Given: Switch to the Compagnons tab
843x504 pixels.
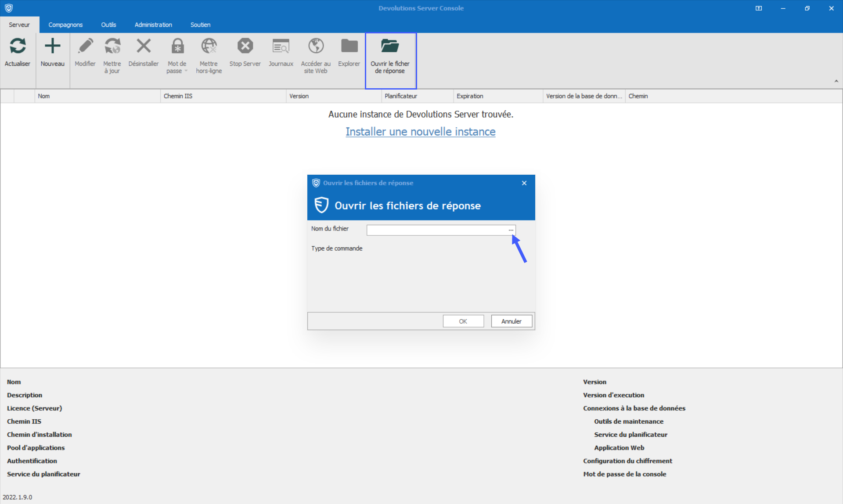Looking at the screenshot, I should coord(65,25).
